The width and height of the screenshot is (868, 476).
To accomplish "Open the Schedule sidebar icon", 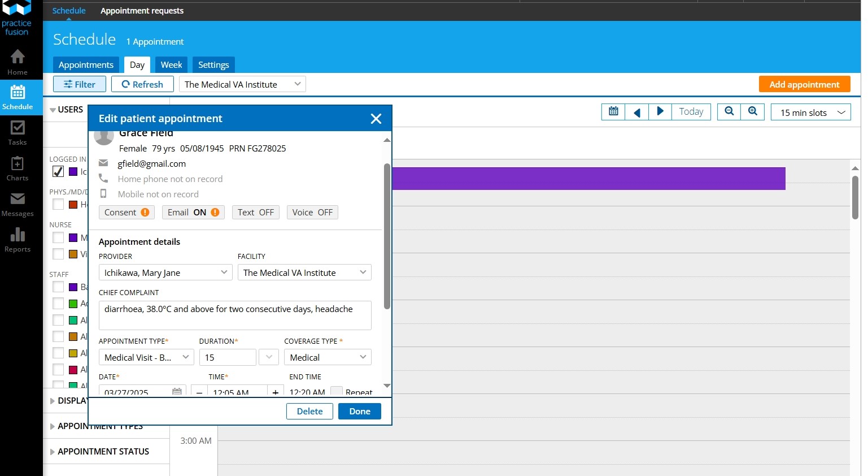I will coord(18,97).
